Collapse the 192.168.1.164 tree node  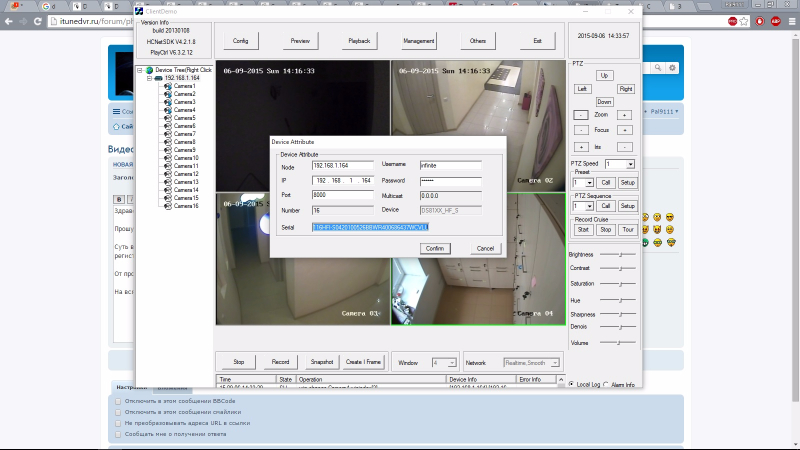pos(149,79)
